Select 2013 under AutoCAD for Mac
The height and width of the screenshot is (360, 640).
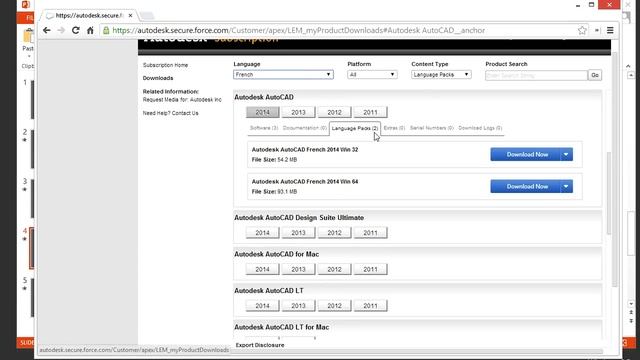tap(298, 269)
